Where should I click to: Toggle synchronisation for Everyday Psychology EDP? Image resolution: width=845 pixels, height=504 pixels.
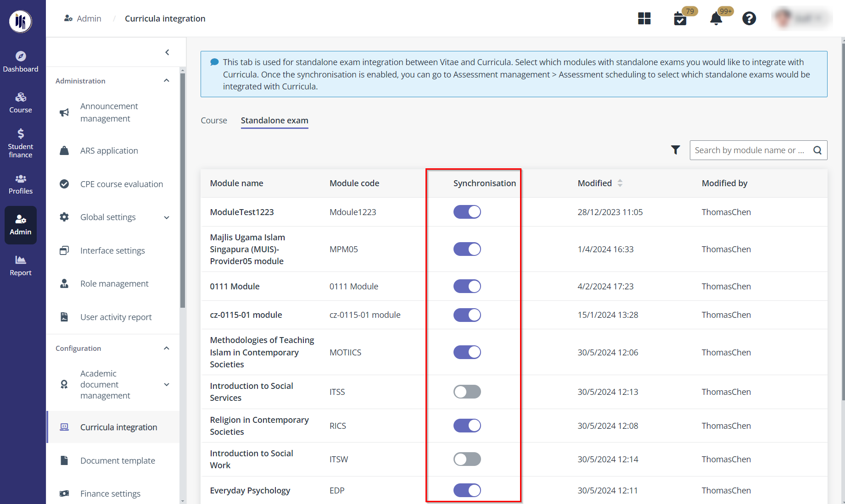click(x=467, y=490)
